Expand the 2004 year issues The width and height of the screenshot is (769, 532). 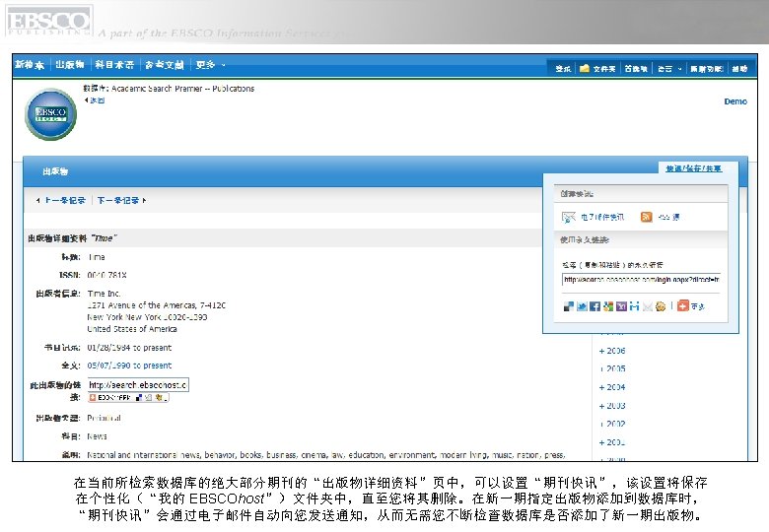(x=612, y=387)
